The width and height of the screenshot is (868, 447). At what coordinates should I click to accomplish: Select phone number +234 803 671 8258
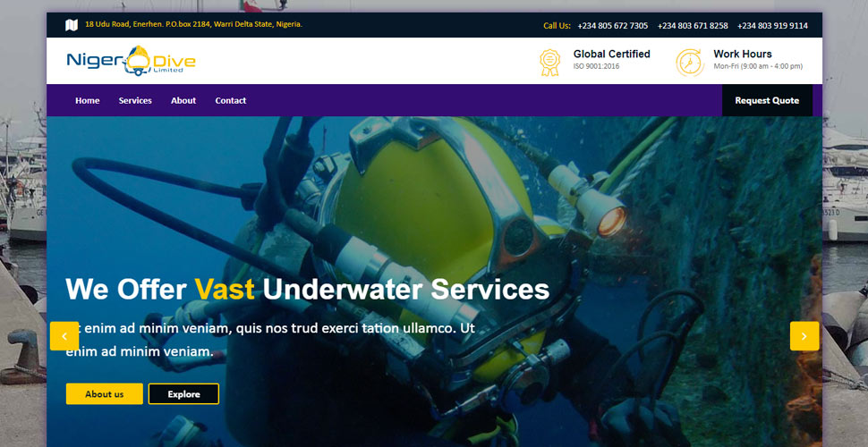(x=693, y=25)
